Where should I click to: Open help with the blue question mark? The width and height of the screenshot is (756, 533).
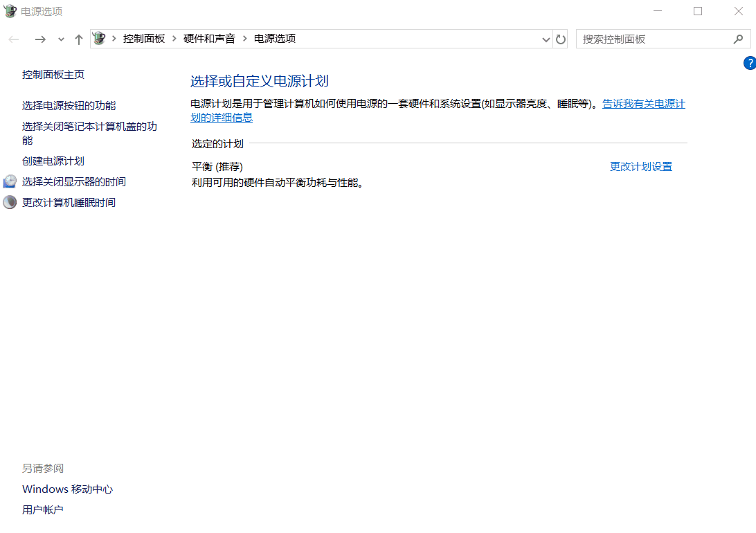[x=749, y=63]
